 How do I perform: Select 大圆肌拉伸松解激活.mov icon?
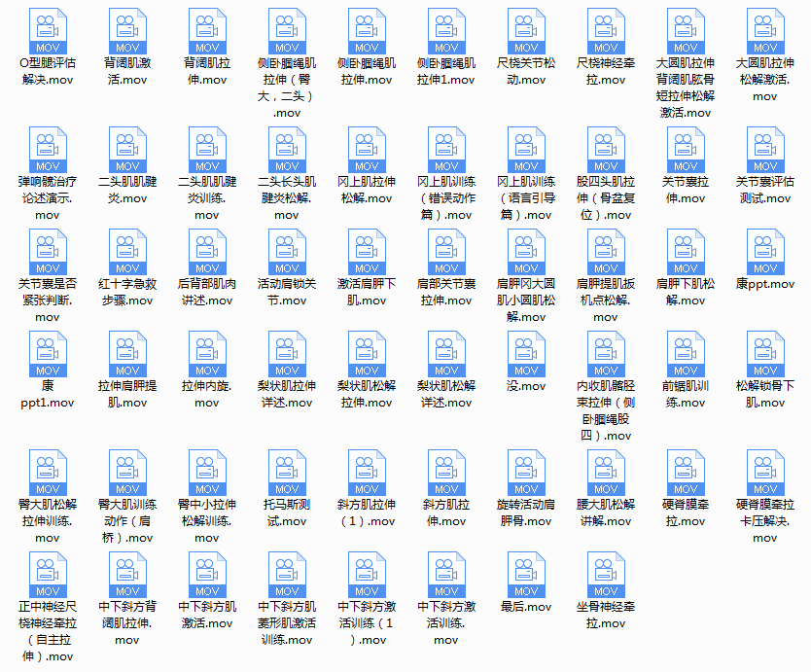pos(765,30)
